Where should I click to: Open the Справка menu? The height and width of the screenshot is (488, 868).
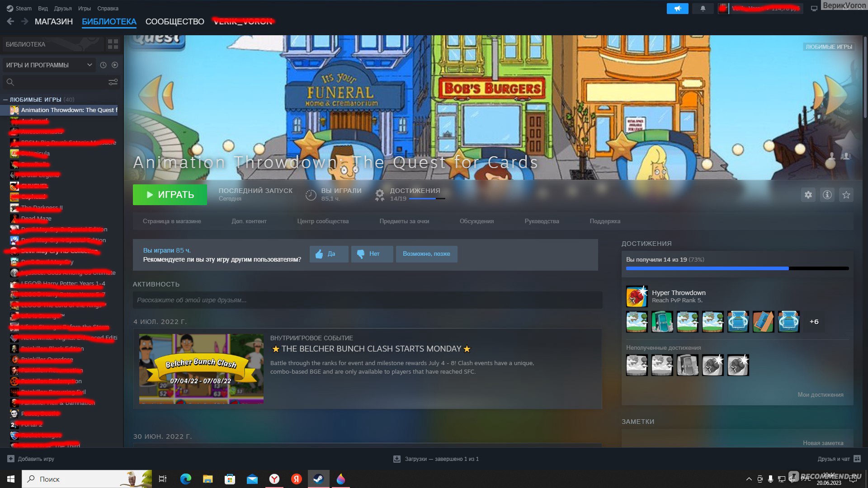coord(108,8)
